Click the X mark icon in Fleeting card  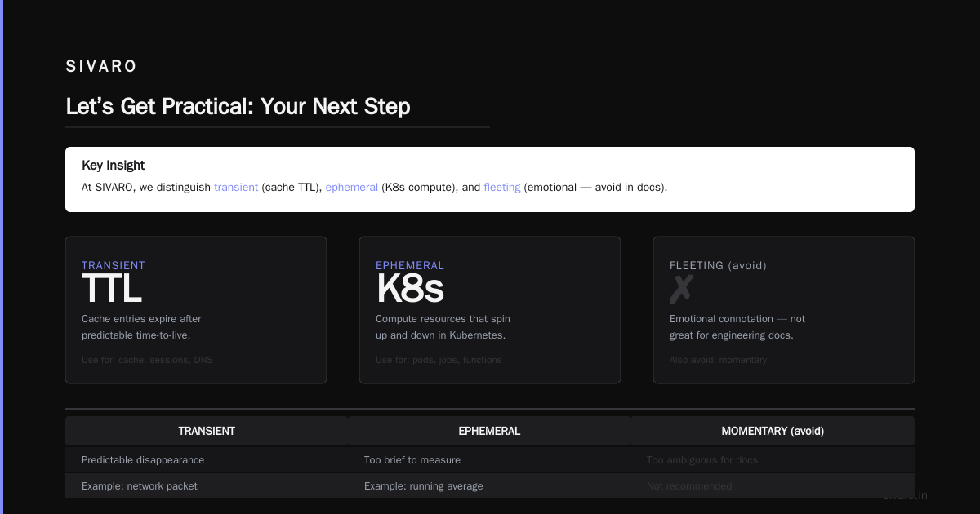681,289
